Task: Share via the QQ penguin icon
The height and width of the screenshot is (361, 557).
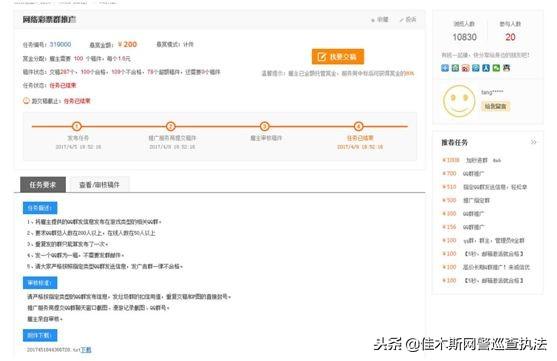Action: [507, 68]
